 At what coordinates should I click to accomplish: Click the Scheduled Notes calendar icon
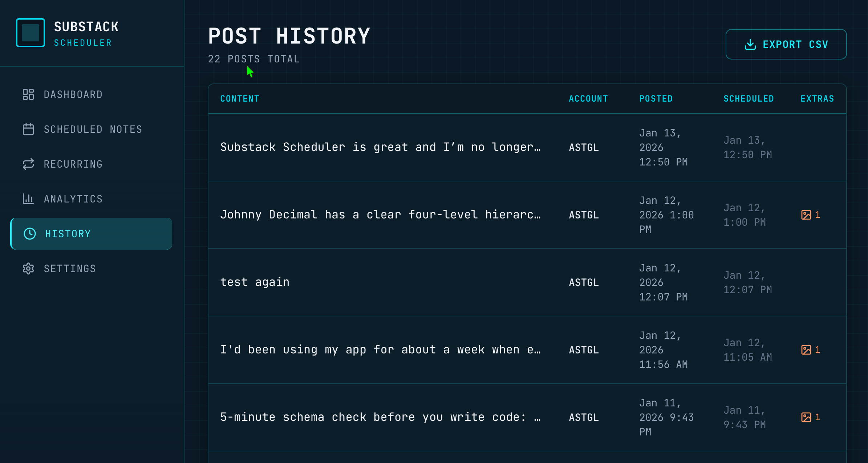click(x=28, y=129)
